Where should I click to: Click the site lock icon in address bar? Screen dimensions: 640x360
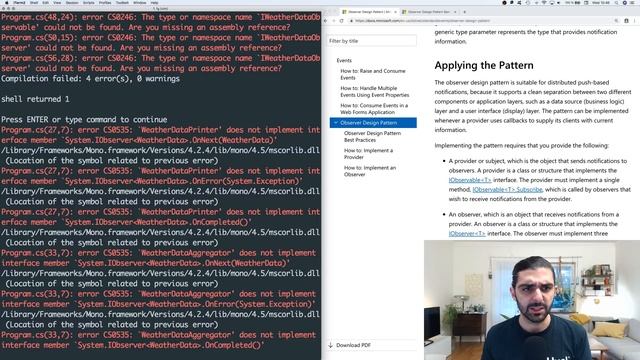pos(351,21)
